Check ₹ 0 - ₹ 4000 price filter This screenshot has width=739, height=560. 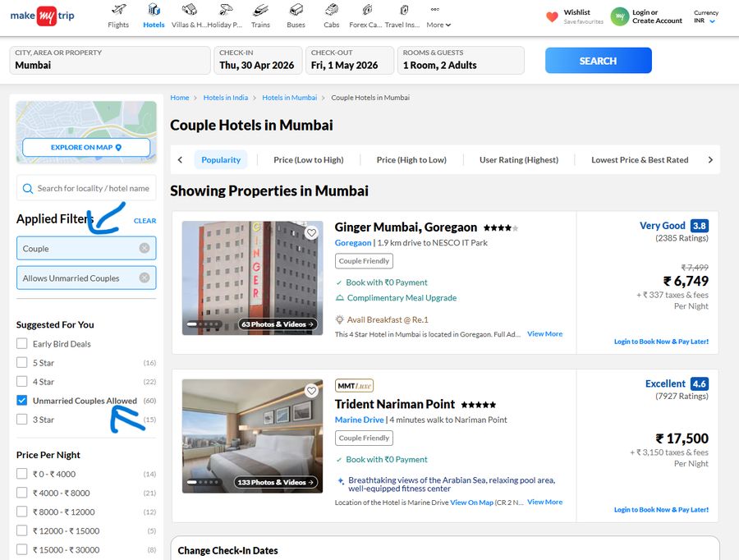tap(21, 474)
